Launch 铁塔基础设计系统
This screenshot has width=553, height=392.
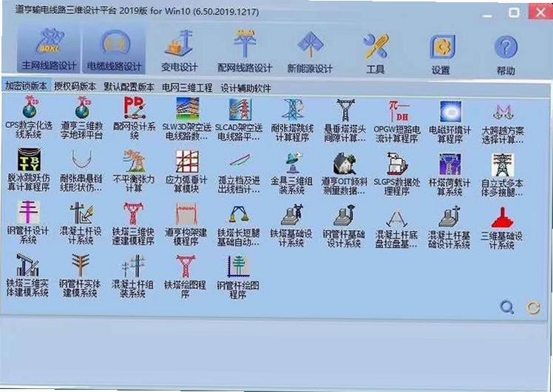coord(291,226)
